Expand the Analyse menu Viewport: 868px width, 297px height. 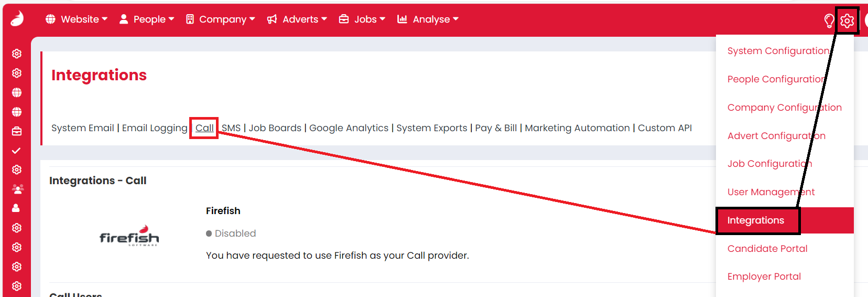(x=428, y=19)
